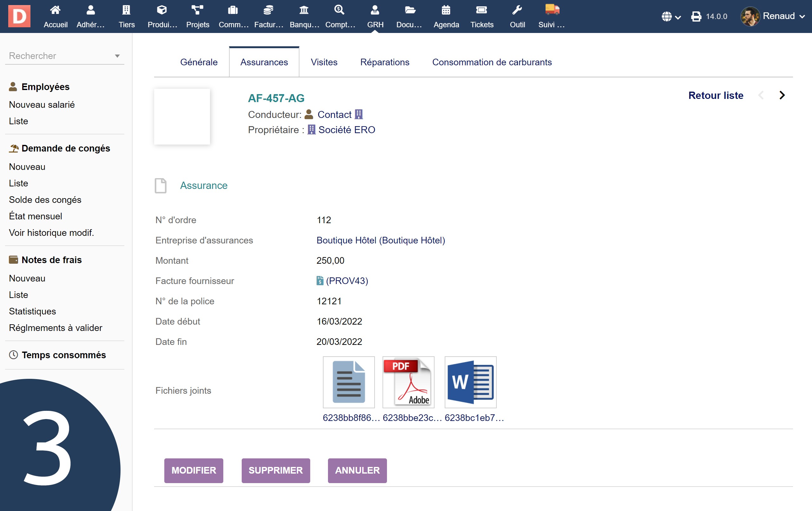This screenshot has width=812, height=511.
Task: Open the Agenda calendar icon
Action: point(446,10)
